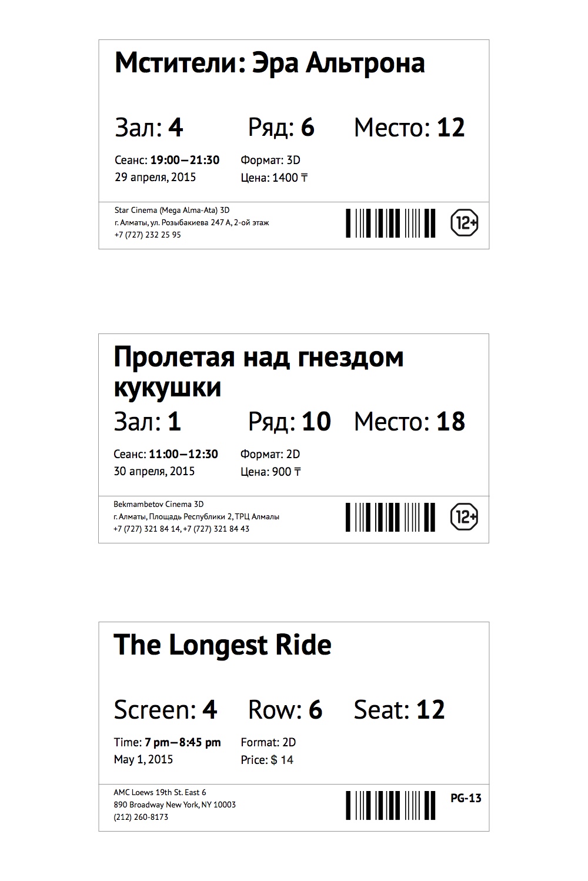Click the AMC Loews 19th St. East 6 name
Viewport: 588px width, 881px height.
(x=160, y=792)
